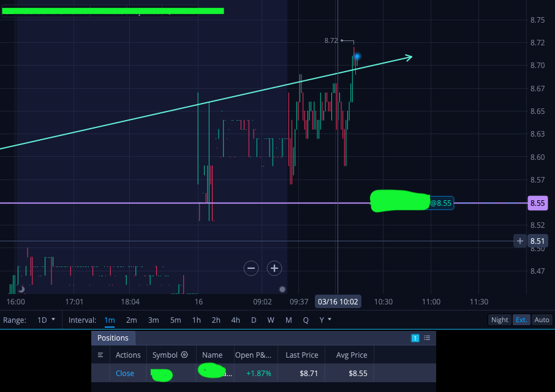Image resolution: width=555 pixels, height=392 pixels.
Task: Zoom out the chart with minus icon
Action: [251, 268]
